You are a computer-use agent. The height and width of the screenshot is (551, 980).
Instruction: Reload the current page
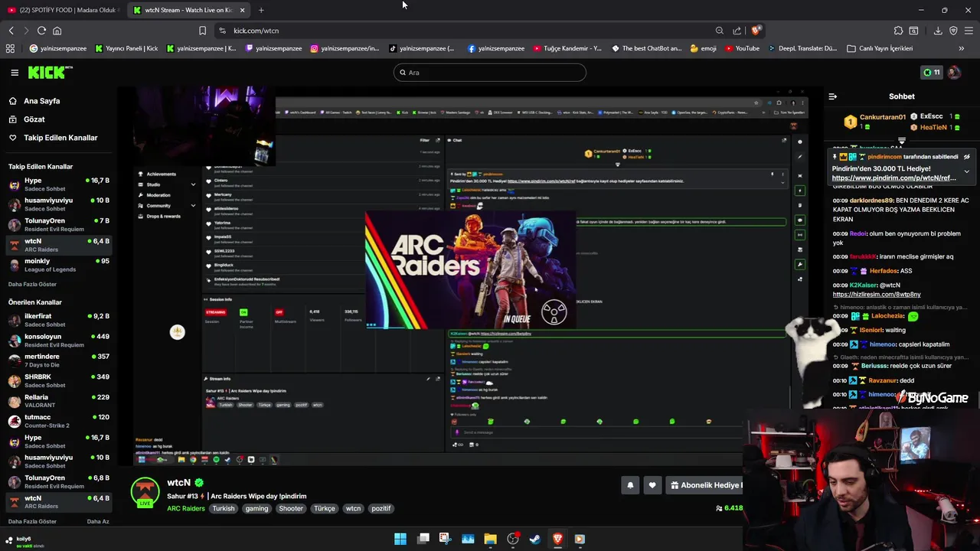[x=41, y=31]
